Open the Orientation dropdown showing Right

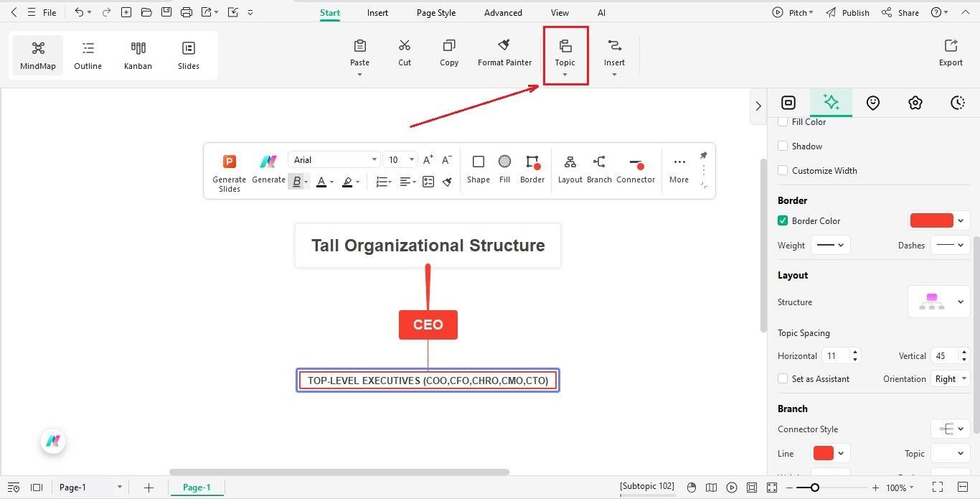(950, 378)
